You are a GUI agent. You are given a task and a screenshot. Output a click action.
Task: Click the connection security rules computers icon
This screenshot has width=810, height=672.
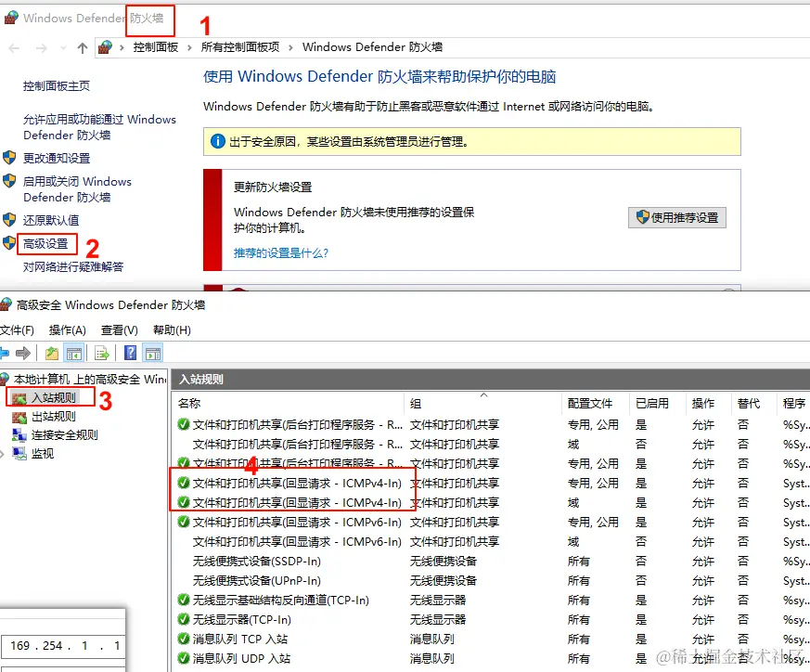coord(19,435)
